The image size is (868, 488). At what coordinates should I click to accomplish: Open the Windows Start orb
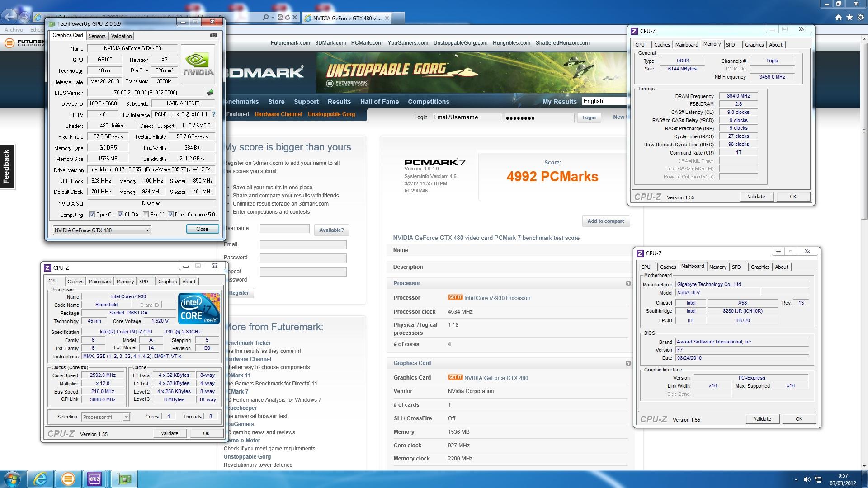point(12,479)
